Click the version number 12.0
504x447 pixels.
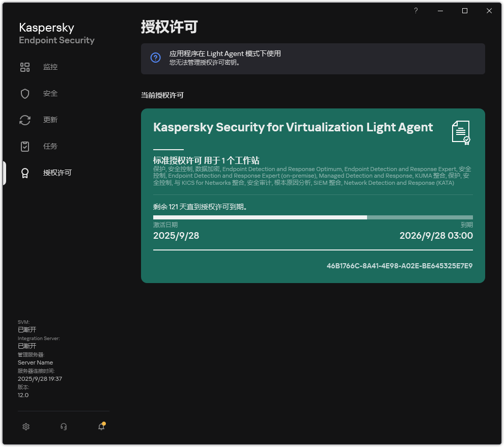click(23, 395)
